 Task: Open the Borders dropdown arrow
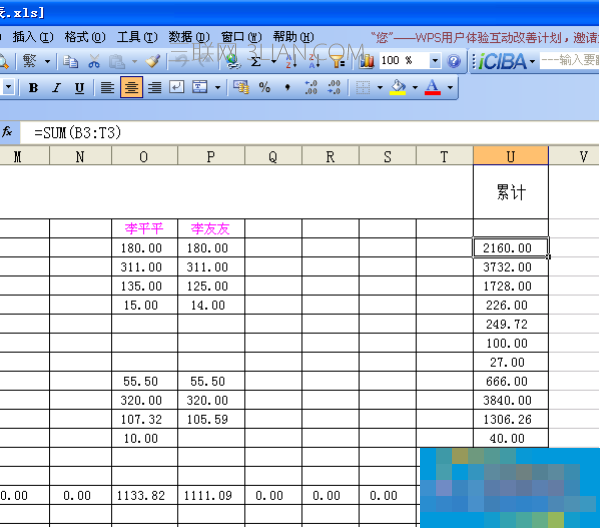380,88
